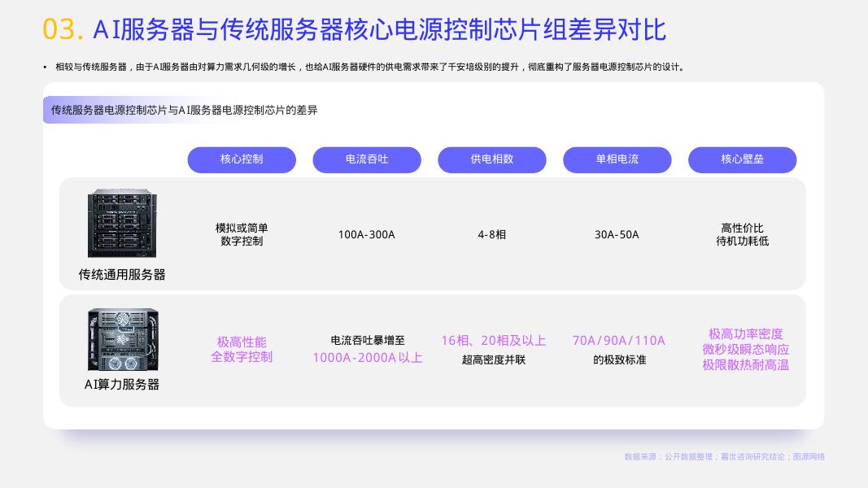Click the 核心控制 pill header
The width and height of the screenshot is (868, 488).
pos(242,159)
